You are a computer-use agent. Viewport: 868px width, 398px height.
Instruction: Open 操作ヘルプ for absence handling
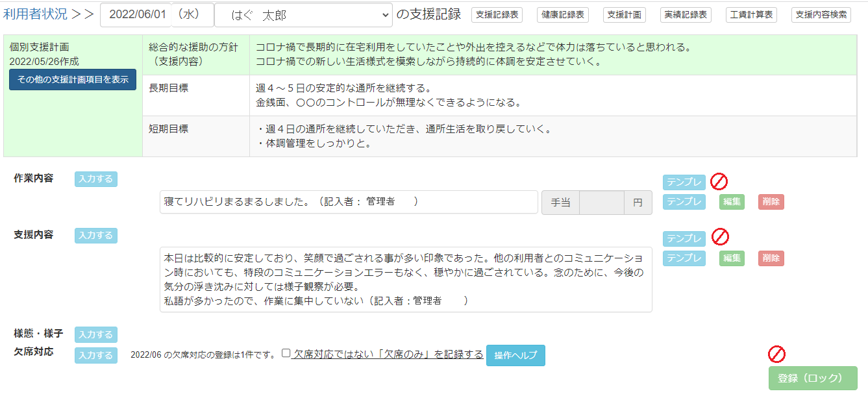coord(515,355)
